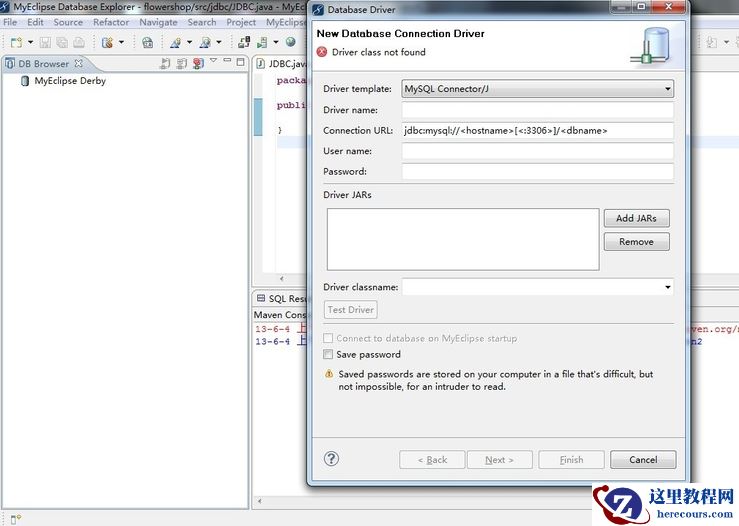Click the red-marked driver icon in DB Browser header
The width and height of the screenshot is (739, 526).
click(x=198, y=63)
